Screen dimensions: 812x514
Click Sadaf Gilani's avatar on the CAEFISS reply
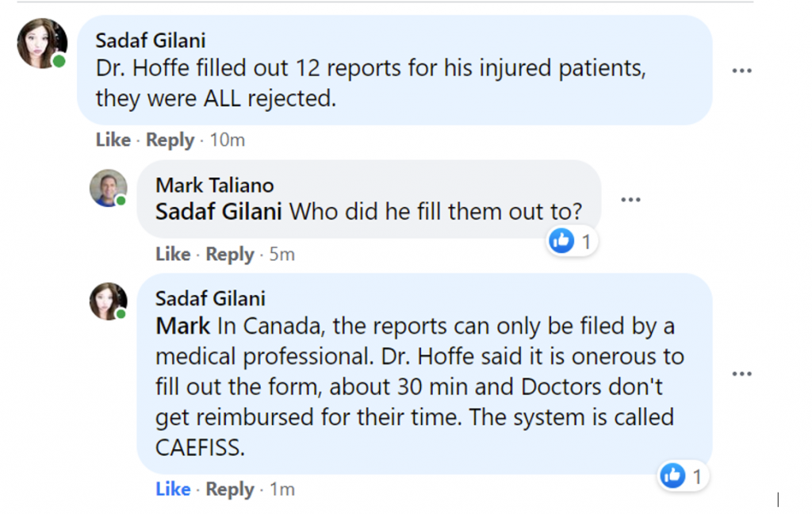(x=108, y=301)
